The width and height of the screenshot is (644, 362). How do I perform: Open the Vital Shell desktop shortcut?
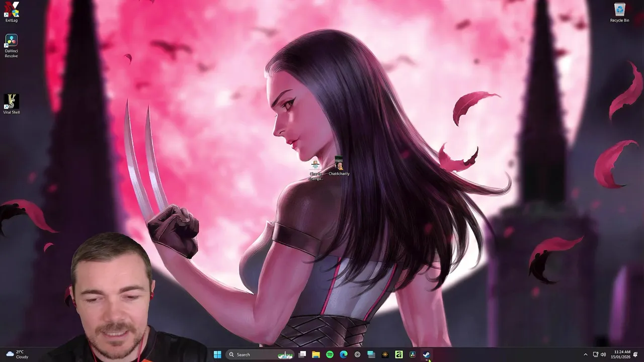click(x=11, y=104)
